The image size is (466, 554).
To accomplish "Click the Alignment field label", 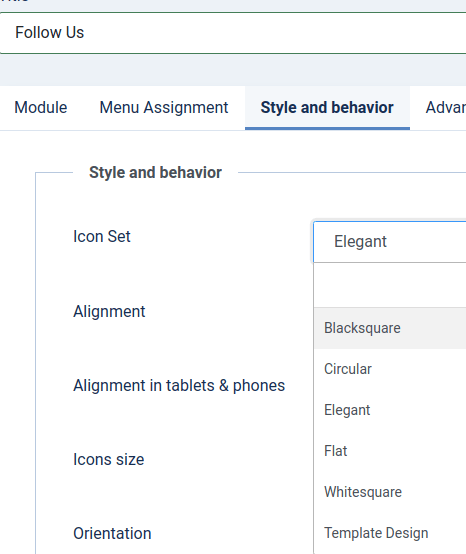I will 109,312.
